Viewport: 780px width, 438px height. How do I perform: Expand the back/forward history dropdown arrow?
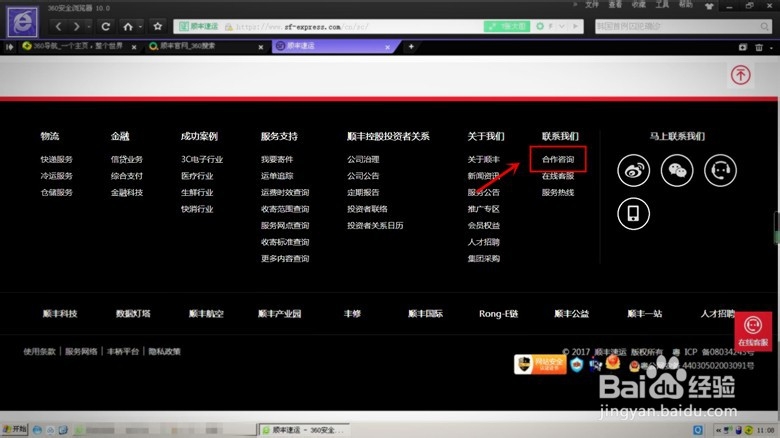(x=89, y=26)
